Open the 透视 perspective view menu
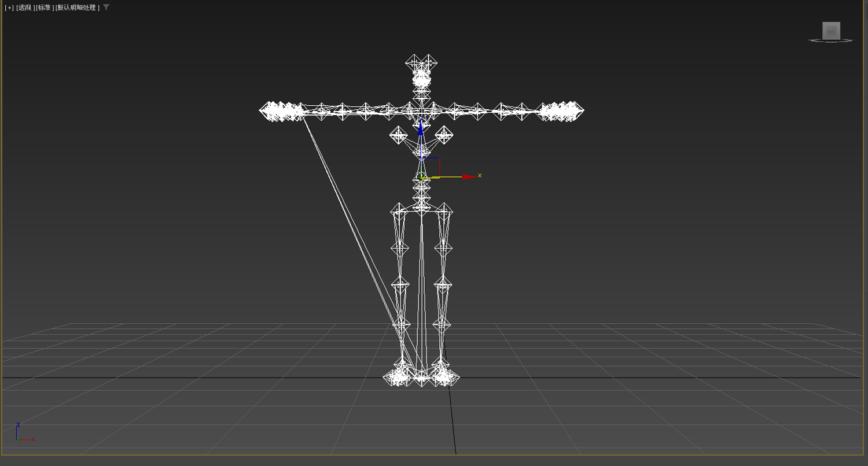 click(x=25, y=8)
